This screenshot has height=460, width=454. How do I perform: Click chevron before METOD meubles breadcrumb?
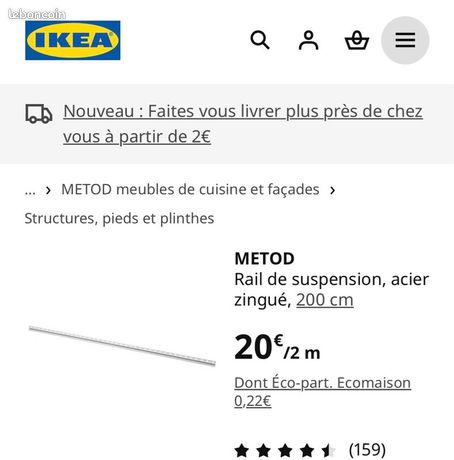coord(48,190)
